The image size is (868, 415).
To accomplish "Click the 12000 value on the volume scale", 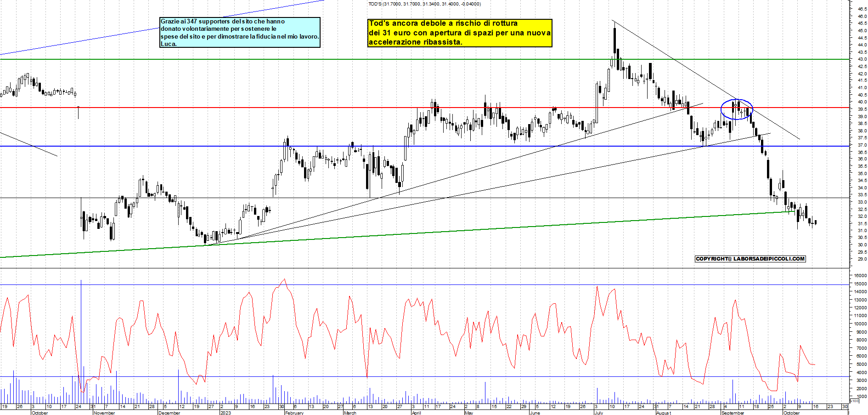I will pos(860,307).
